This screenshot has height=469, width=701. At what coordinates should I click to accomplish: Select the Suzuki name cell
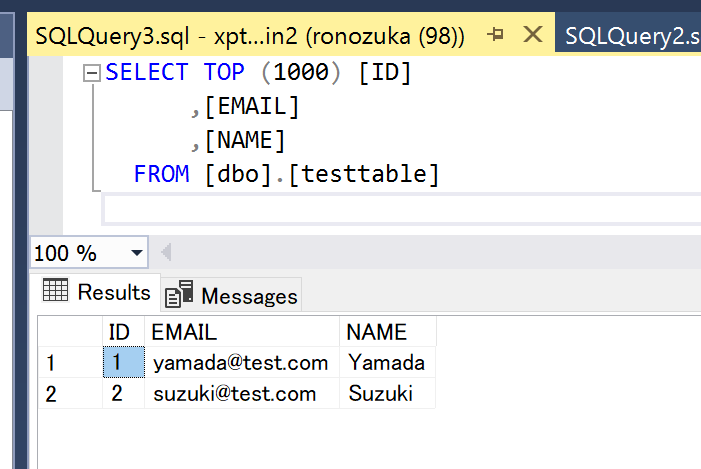(x=381, y=394)
